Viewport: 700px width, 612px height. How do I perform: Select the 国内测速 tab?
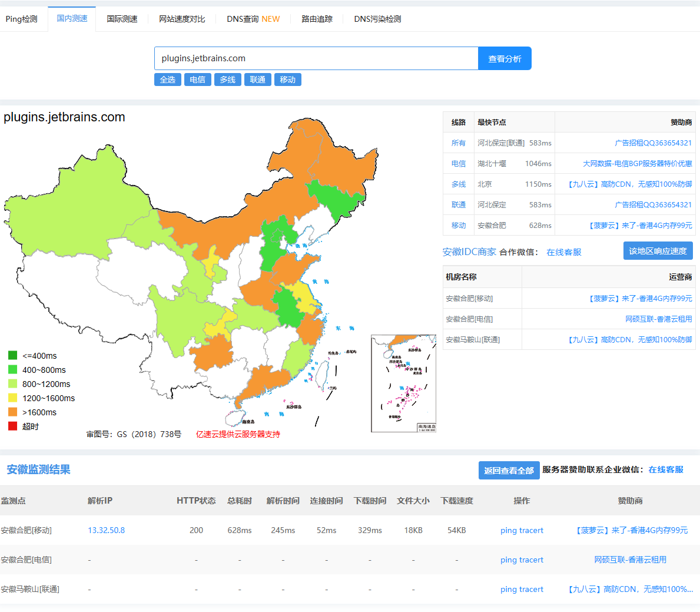[x=72, y=19]
